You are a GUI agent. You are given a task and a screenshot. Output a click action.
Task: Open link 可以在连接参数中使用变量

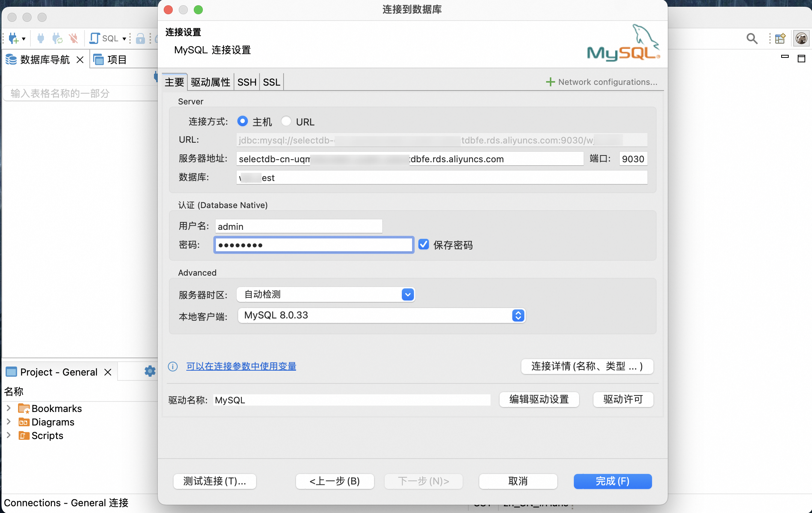point(241,367)
